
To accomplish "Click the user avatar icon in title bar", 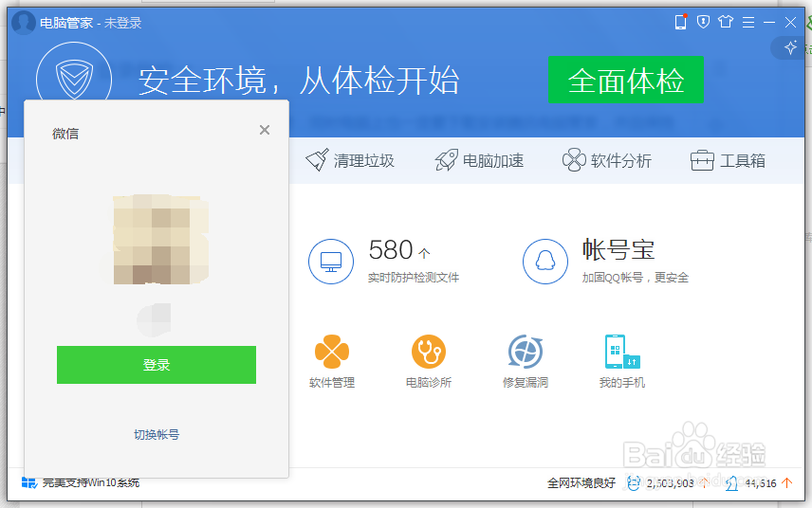I will 24,22.
